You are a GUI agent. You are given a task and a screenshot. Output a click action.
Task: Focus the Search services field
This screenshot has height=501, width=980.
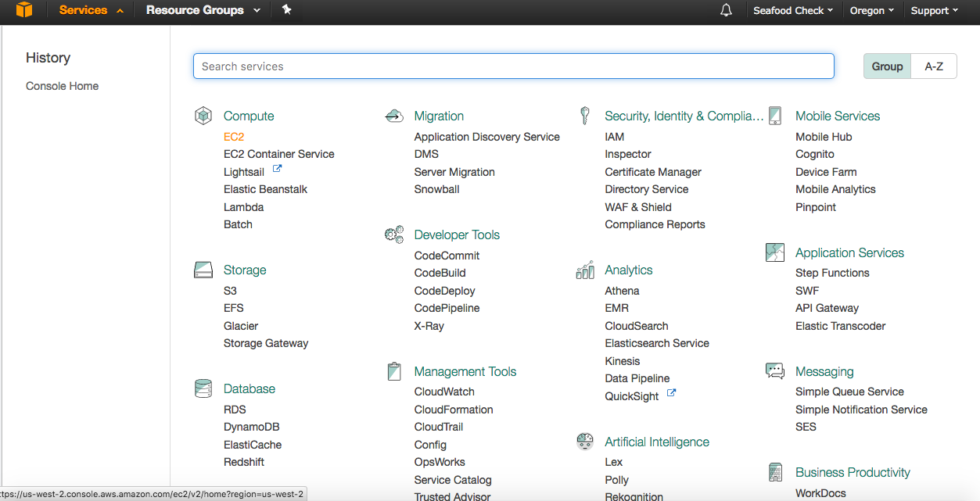click(514, 66)
